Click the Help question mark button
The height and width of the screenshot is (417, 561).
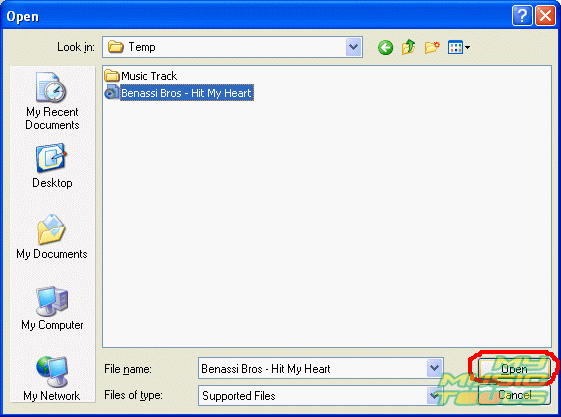(x=522, y=16)
